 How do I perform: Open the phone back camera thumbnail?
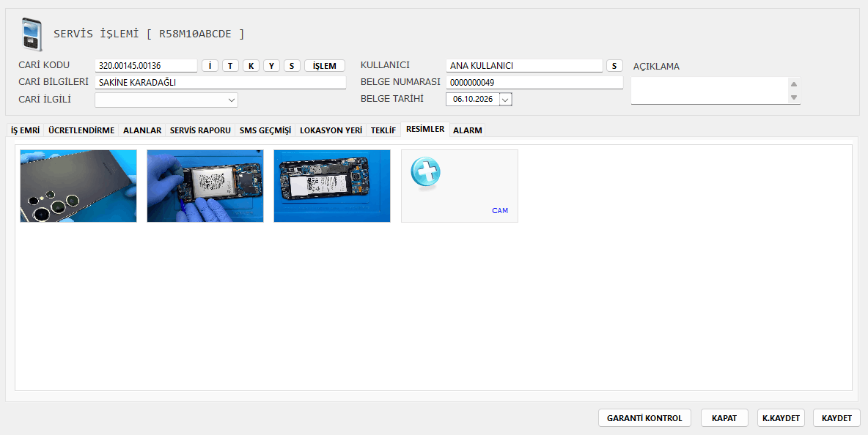tap(78, 186)
